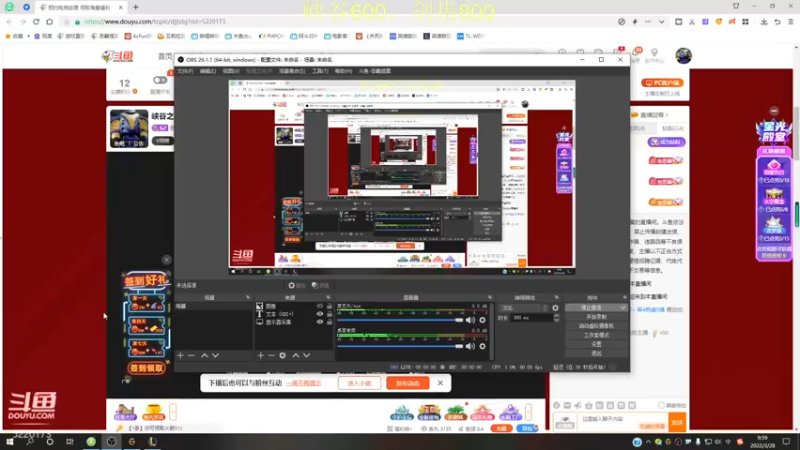Pop out the Controls dock panel
The image size is (800, 450).
(x=624, y=297)
